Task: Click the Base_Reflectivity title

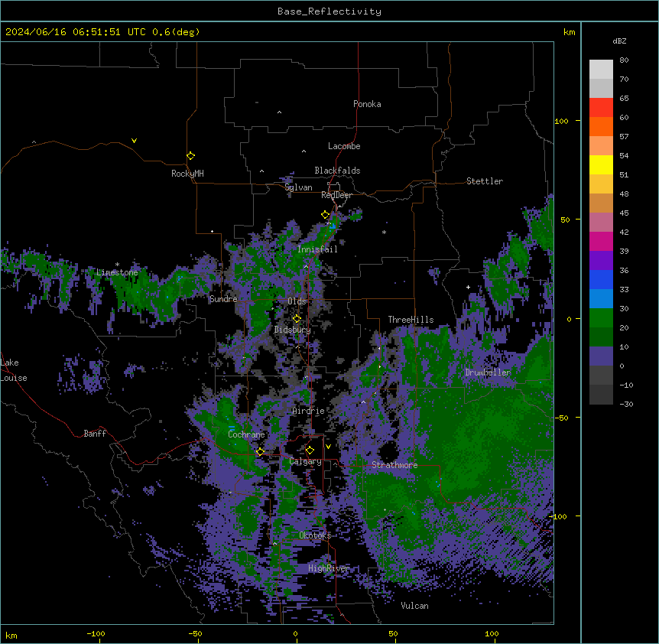Action: point(329,11)
